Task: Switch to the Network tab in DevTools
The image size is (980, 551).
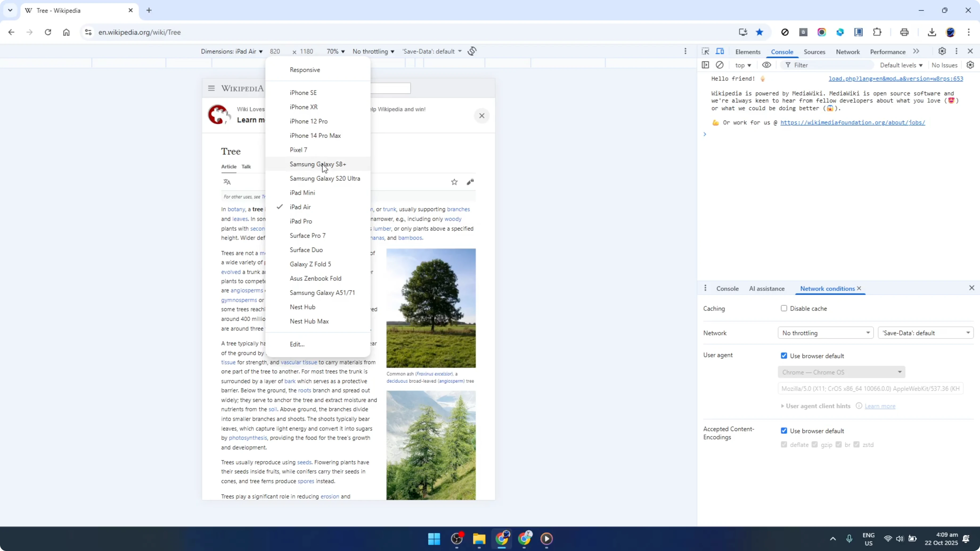Action: point(848,52)
